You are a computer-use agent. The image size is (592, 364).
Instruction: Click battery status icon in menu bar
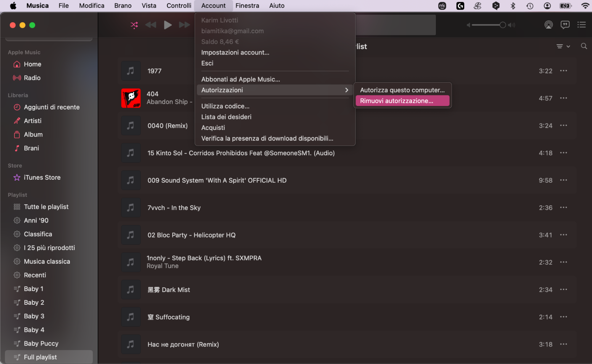tap(565, 6)
